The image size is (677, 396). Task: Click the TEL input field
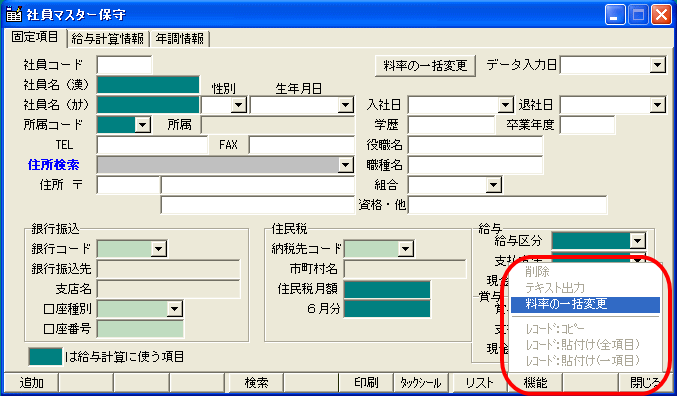pyautogui.click(x=152, y=145)
